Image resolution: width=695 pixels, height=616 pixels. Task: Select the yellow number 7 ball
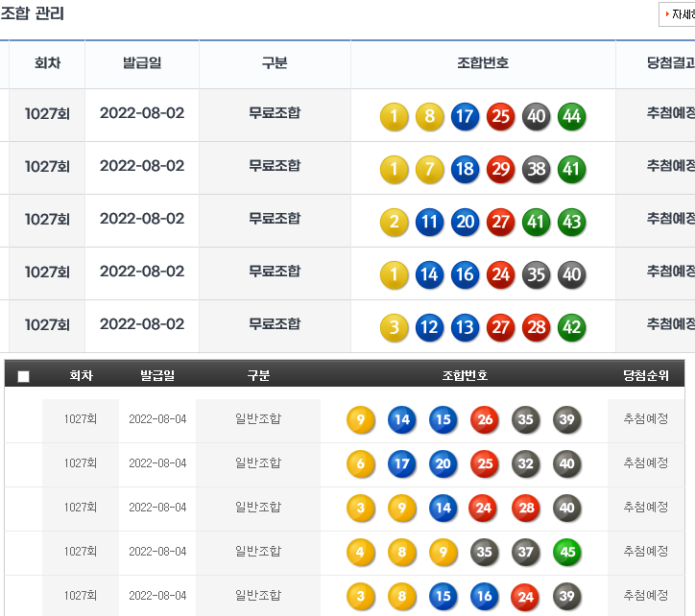429,170
